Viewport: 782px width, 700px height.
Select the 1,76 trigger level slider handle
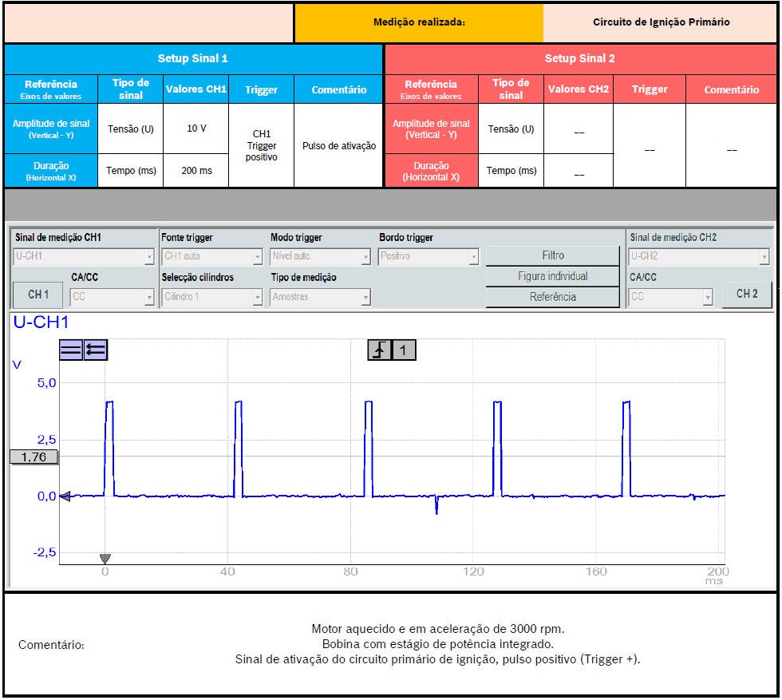pos(34,457)
